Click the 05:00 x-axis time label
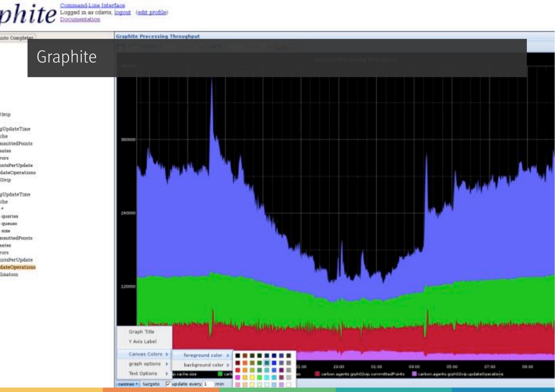This screenshot has width=555, height=392. [x=452, y=367]
